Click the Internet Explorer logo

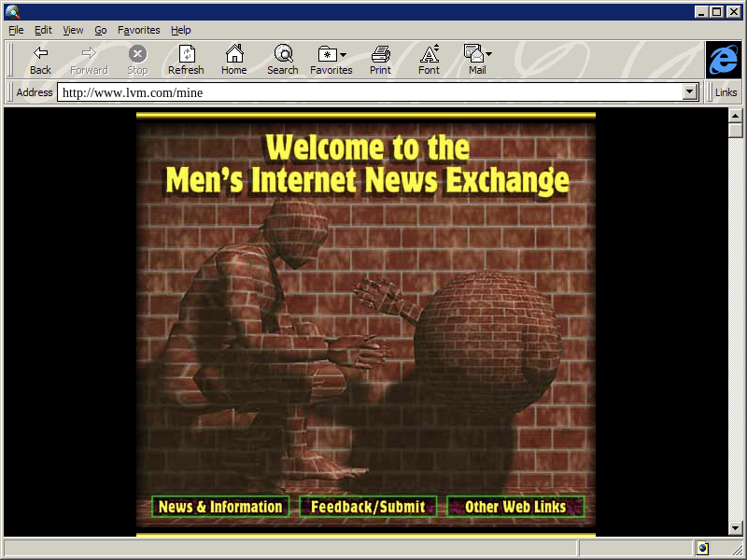[724, 60]
